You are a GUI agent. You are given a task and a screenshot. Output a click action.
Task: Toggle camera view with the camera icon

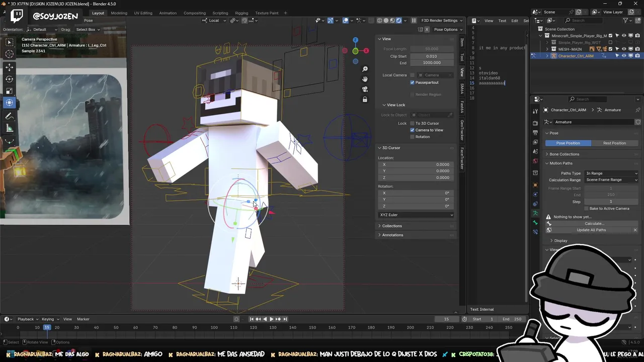(365, 89)
